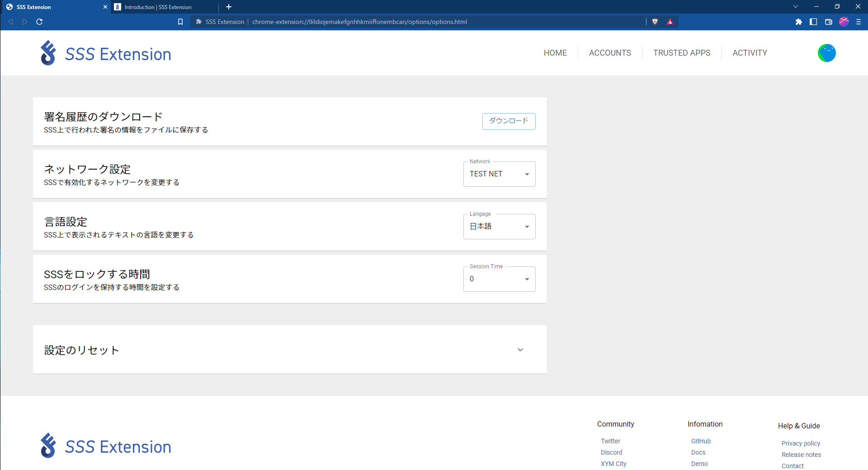
Task: Click the extension icon in address bar
Action: pos(198,22)
